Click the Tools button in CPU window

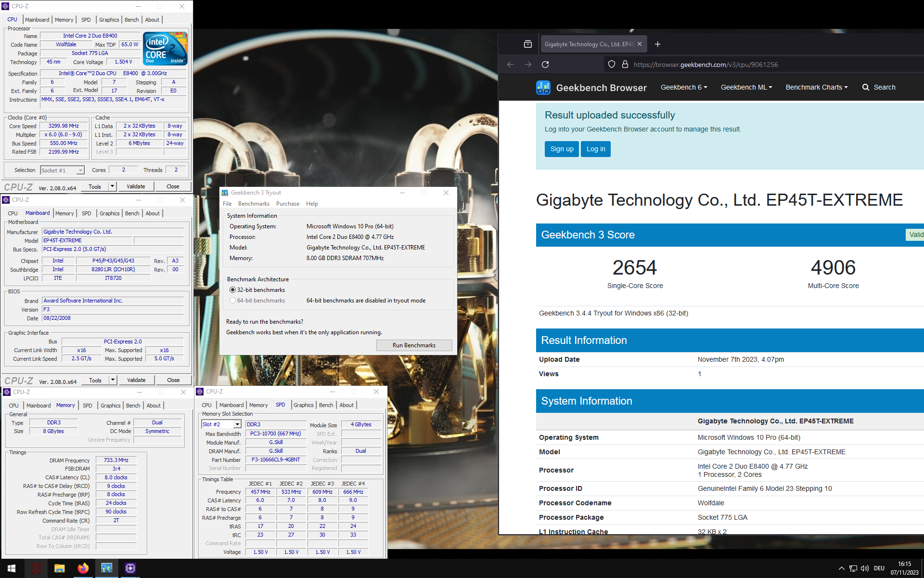point(95,186)
